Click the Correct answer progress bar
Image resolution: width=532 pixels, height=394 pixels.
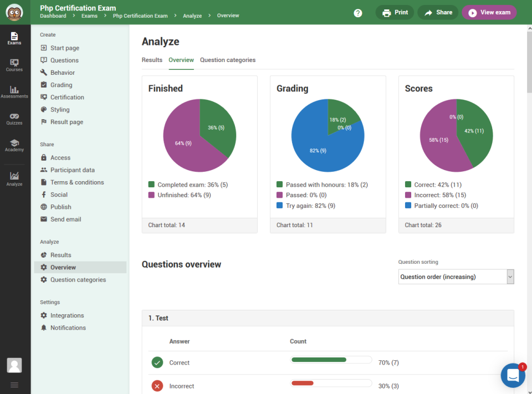coord(331,359)
